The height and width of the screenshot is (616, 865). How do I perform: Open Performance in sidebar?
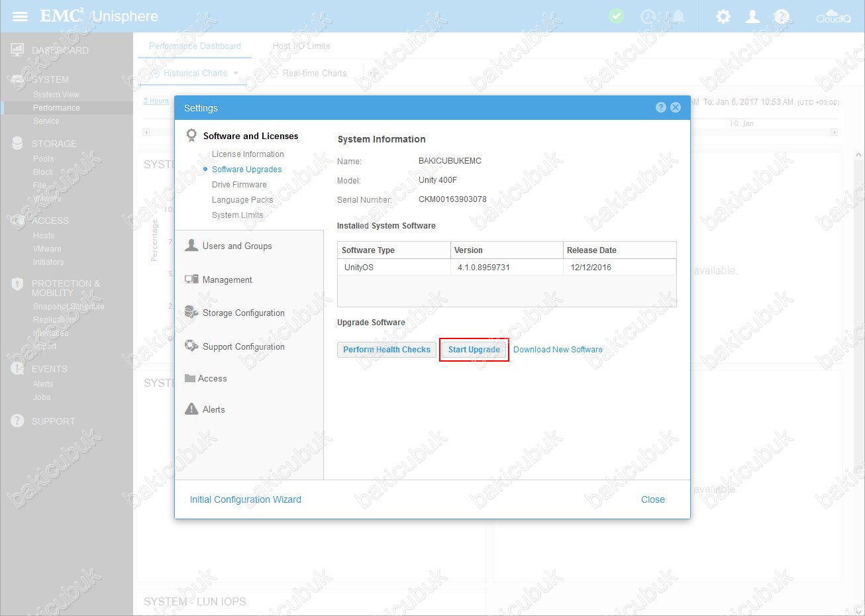[56, 108]
